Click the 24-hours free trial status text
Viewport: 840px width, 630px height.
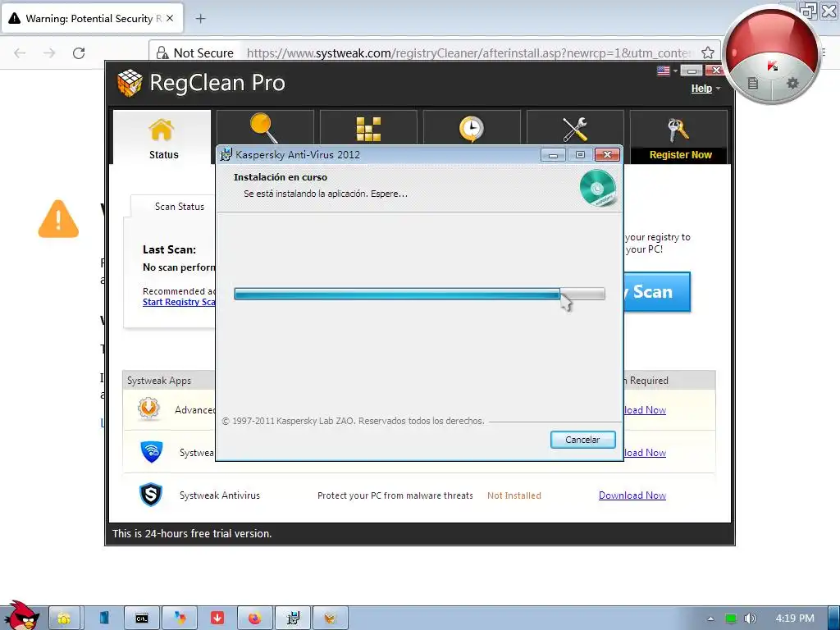click(x=192, y=533)
